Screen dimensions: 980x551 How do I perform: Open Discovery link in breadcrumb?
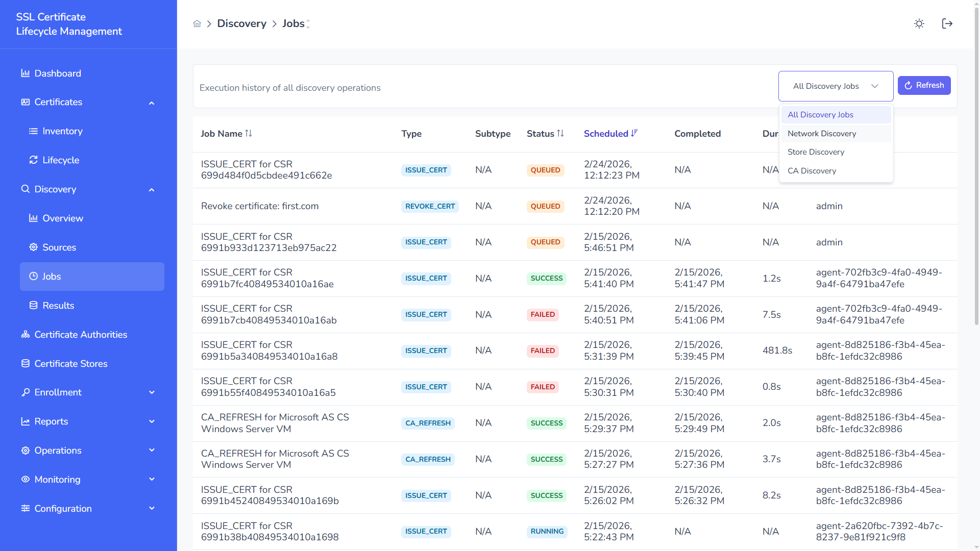point(241,23)
